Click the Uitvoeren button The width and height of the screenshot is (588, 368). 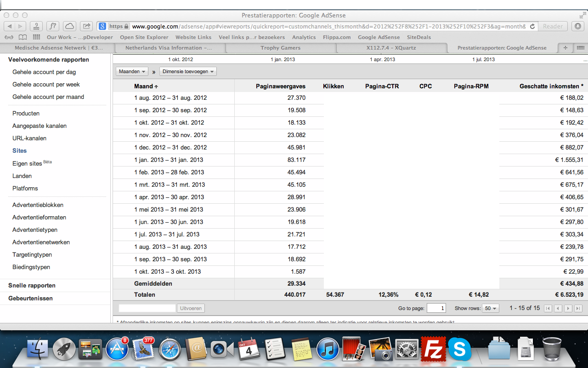[191, 308]
